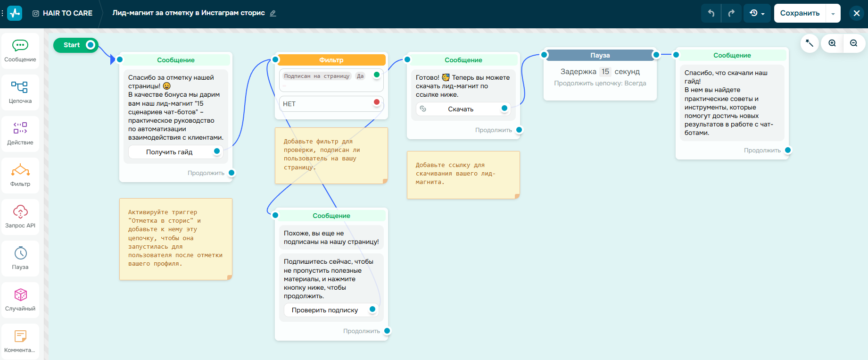Select the red НЕТ filter output connector

(377, 102)
